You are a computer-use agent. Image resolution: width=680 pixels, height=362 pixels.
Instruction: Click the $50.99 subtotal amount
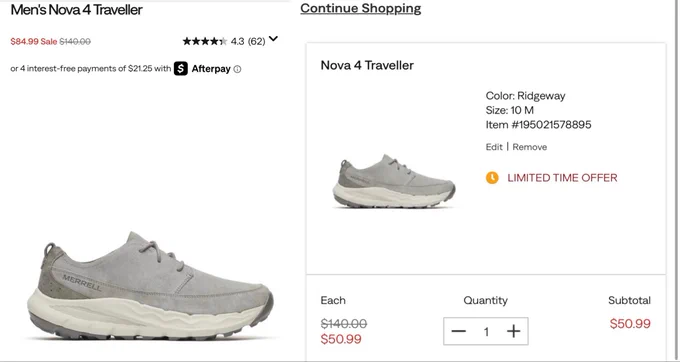[630, 324]
